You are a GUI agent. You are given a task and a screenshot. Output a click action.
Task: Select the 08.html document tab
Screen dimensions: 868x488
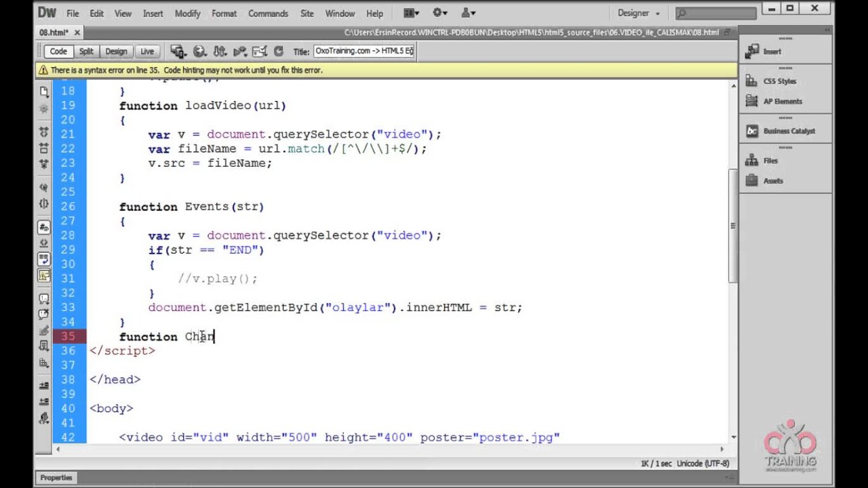pos(54,33)
